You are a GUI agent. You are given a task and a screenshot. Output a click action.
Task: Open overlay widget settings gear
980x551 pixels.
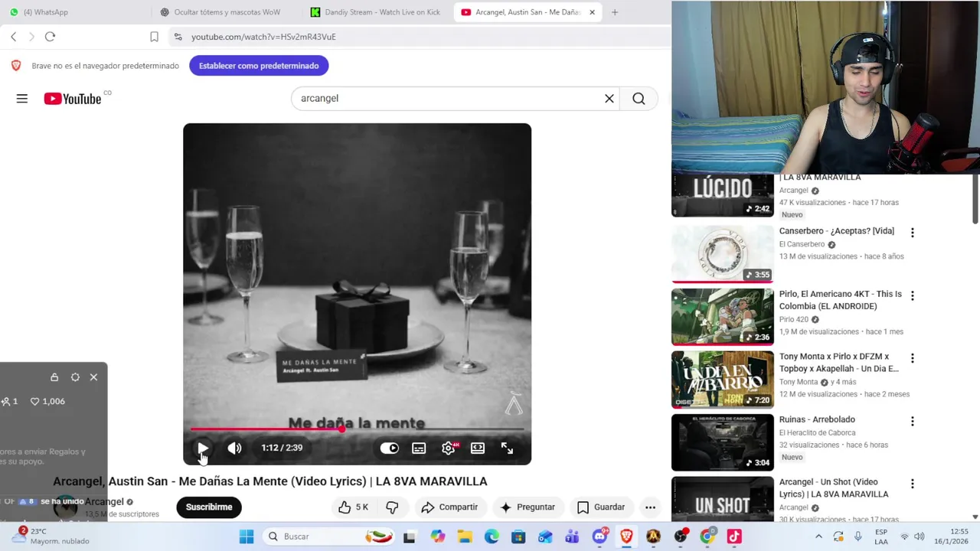[x=75, y=377]
